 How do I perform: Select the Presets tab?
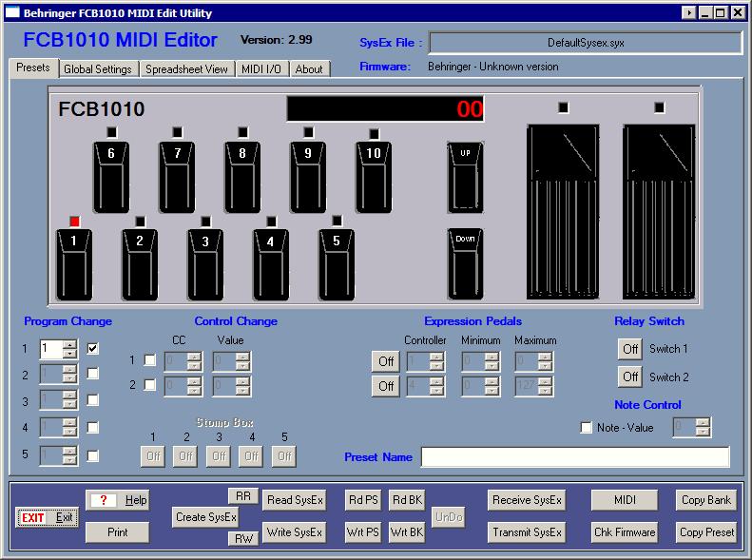tap(33, 68)
